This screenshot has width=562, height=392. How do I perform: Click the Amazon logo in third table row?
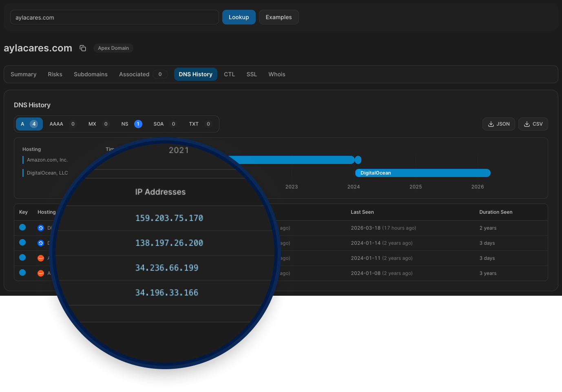(41, 258)
